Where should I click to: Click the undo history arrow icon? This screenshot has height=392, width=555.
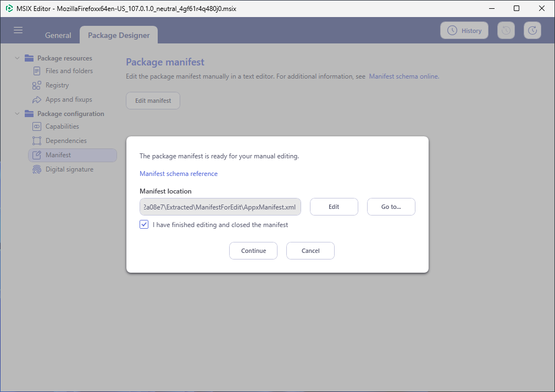pyautogui.click(x=506, y=30)
